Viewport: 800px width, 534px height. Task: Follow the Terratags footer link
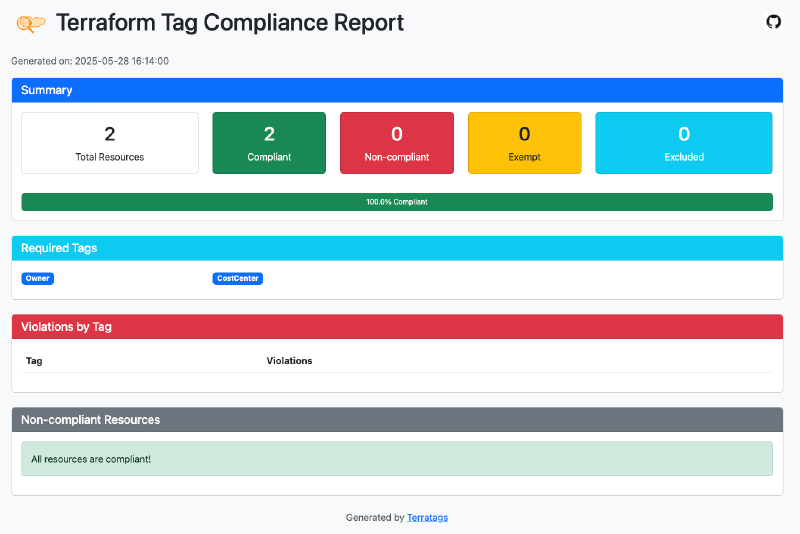pos(427,517)
